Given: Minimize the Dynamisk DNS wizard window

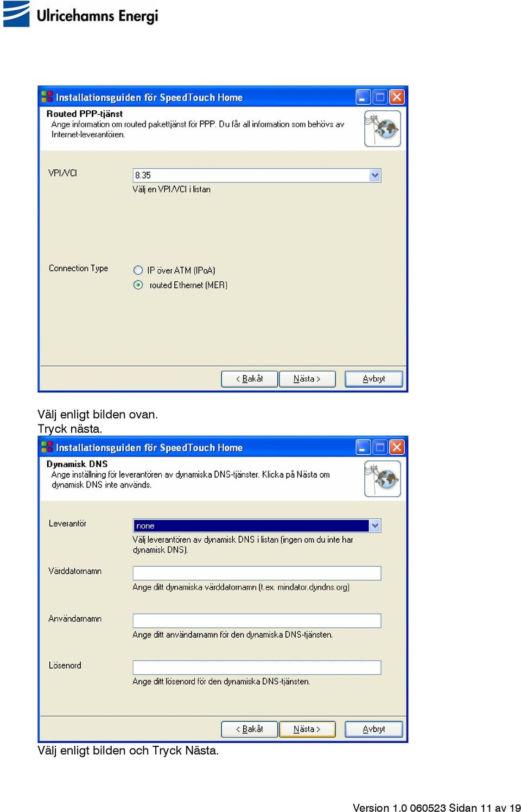Looking at the screenshot, I should [363, 447].
